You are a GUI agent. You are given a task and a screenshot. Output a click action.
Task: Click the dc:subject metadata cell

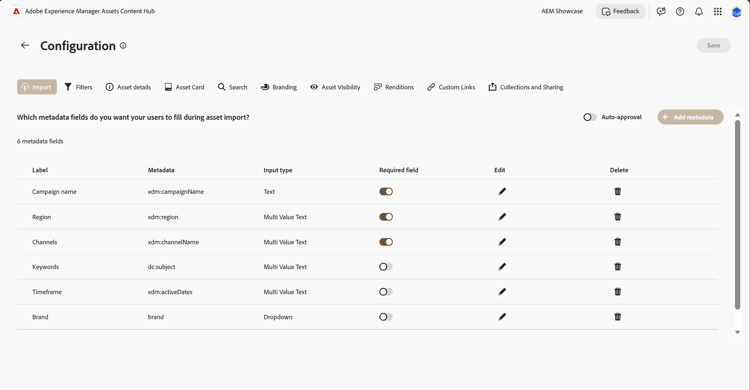(x=161, y=267)
